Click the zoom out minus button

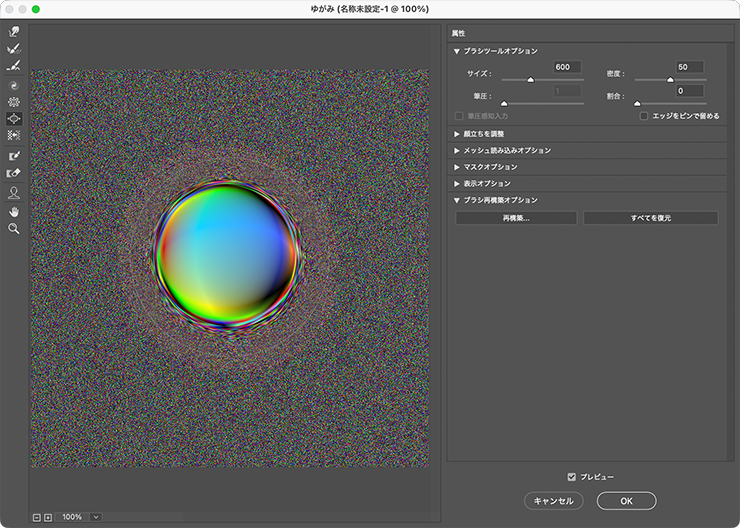(37, 518)
